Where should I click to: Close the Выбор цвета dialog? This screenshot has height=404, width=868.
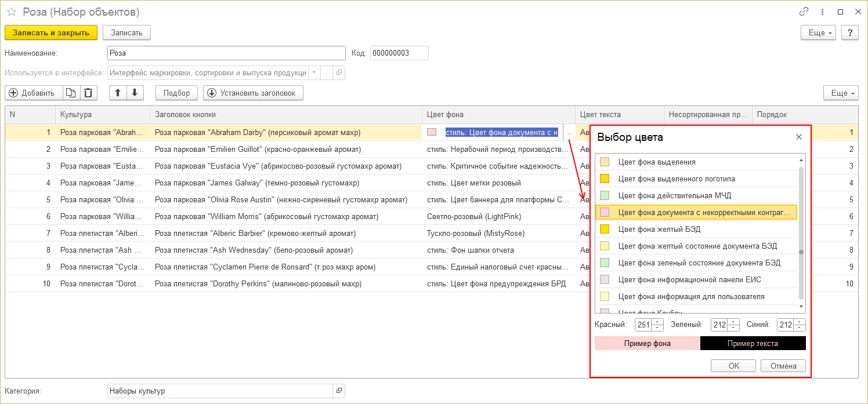coord(798,137)
